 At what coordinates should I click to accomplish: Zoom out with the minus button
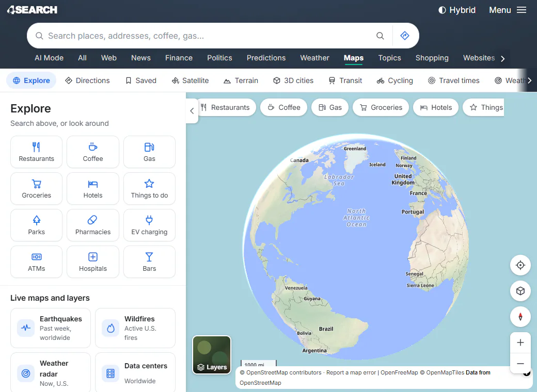[520, 363]
